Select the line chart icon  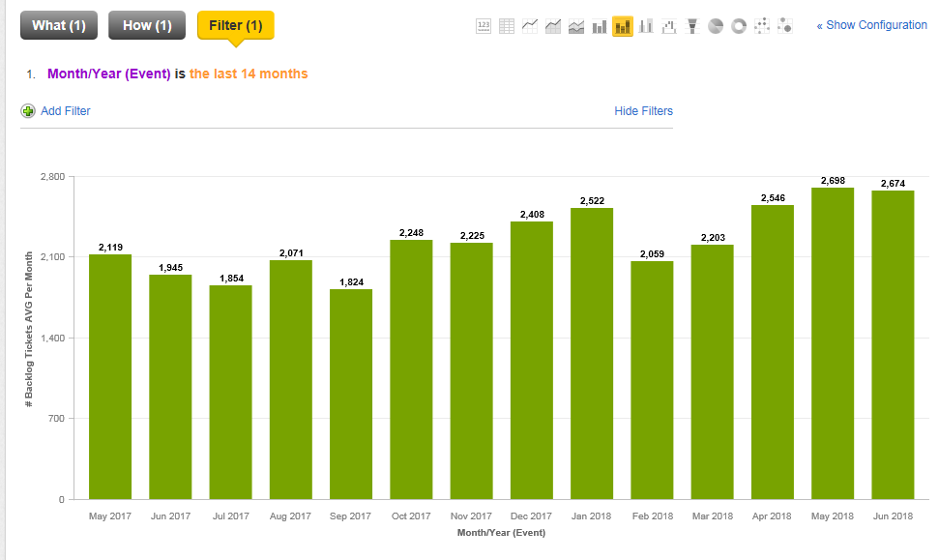530,26
